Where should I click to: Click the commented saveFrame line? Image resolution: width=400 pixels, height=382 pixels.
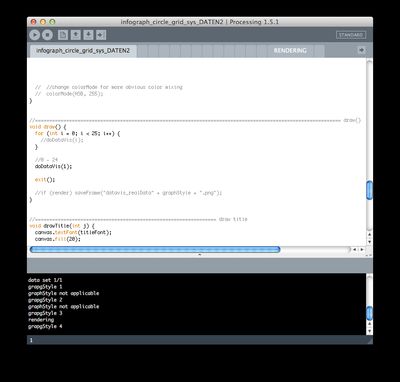[x=128, y=193]
